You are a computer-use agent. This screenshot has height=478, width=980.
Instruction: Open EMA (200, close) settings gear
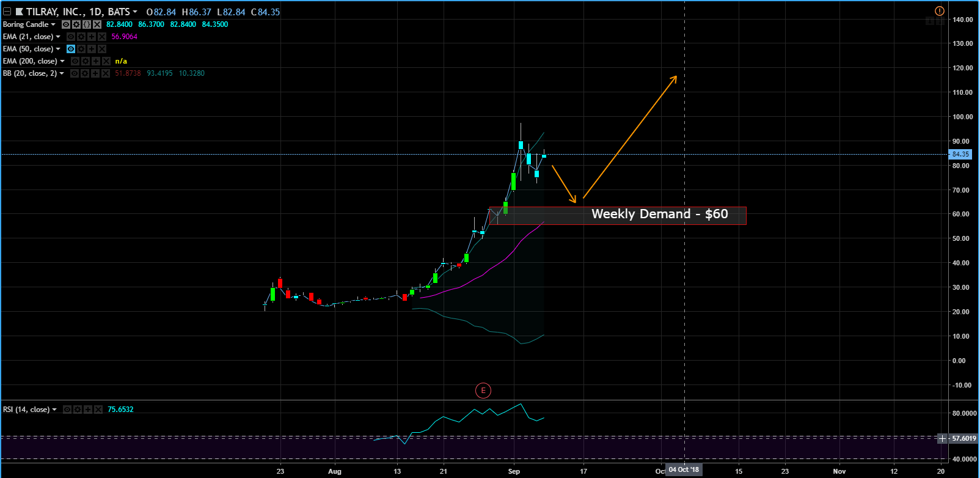pos(86,61)
